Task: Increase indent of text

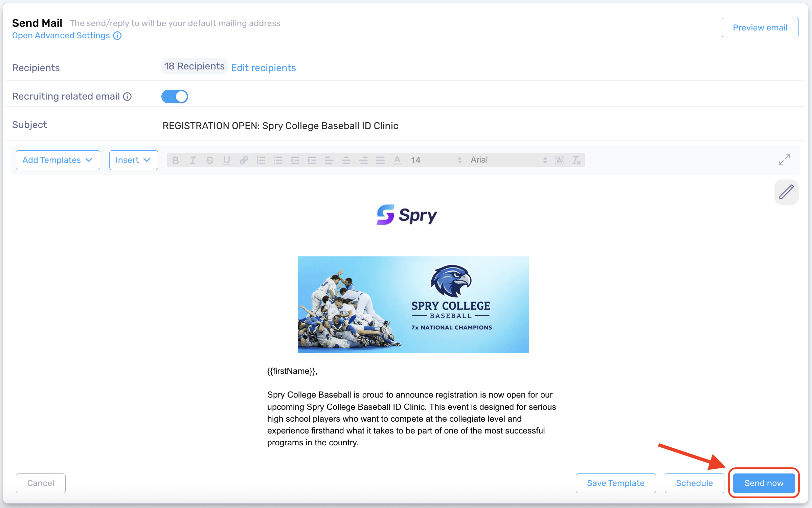Action: pyautogui.click(x=312, y=160)
